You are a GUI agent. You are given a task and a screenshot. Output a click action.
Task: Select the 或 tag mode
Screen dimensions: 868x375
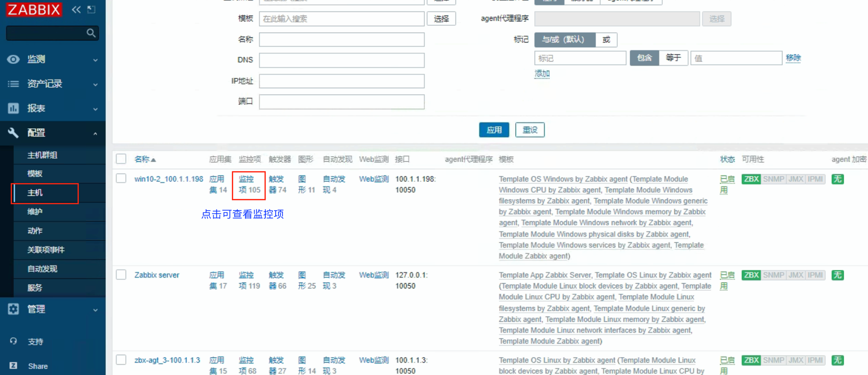606,40
